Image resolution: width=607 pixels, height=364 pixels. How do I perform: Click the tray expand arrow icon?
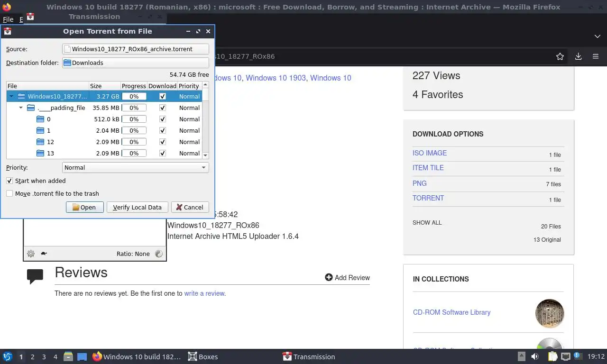coord(521,356)
